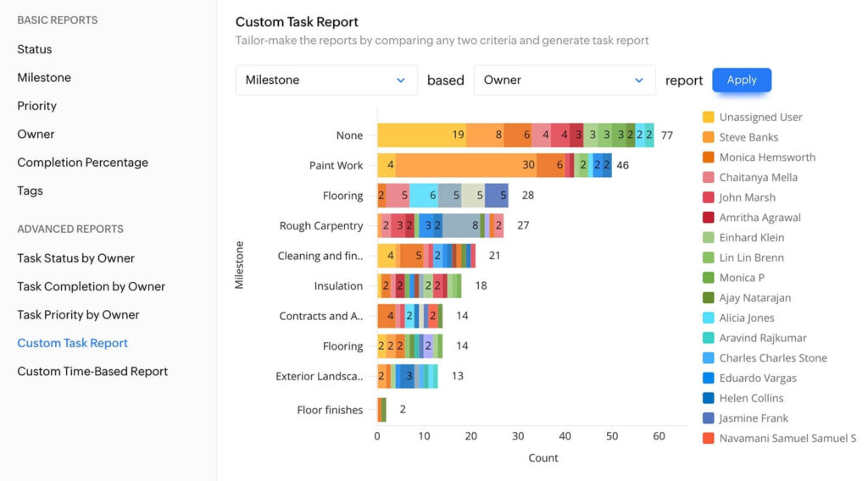Open the Status basic report
Screen dimensions: 868x481
[x=35, y=49]
